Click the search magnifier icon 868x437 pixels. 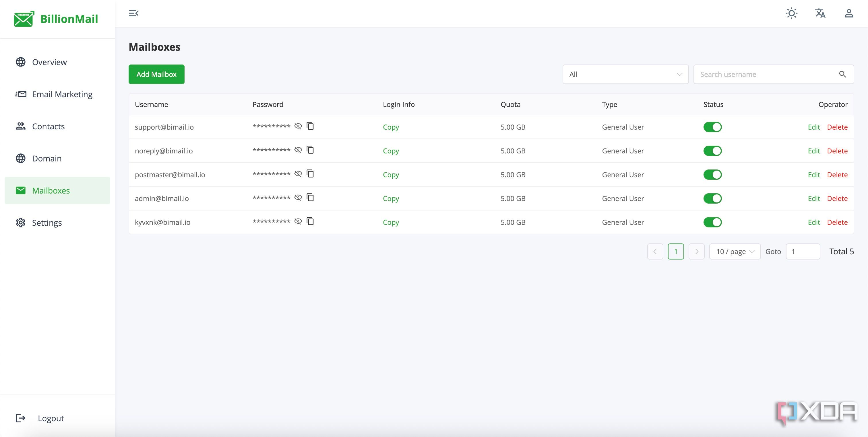click(842, 74)
